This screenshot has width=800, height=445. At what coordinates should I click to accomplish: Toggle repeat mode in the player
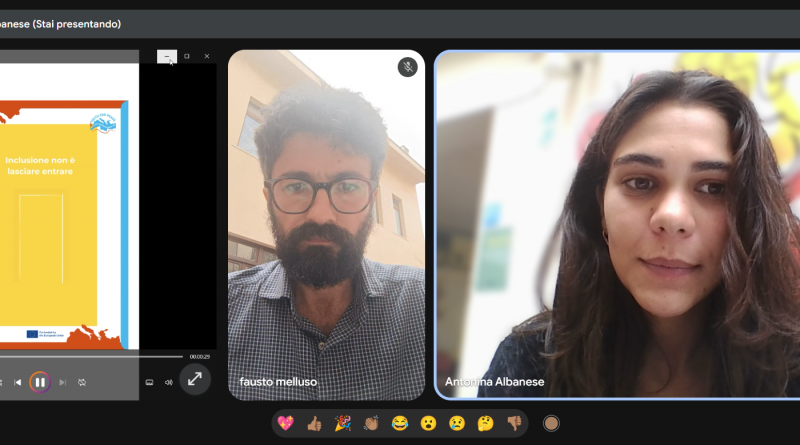pyautogui.click(x=82, y=382)
